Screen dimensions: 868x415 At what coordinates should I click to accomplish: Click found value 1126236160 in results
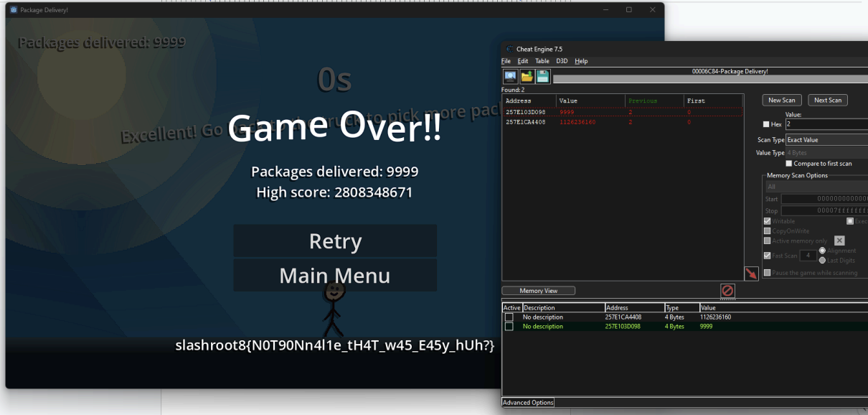pyautogui.click(x=577, y=122)
